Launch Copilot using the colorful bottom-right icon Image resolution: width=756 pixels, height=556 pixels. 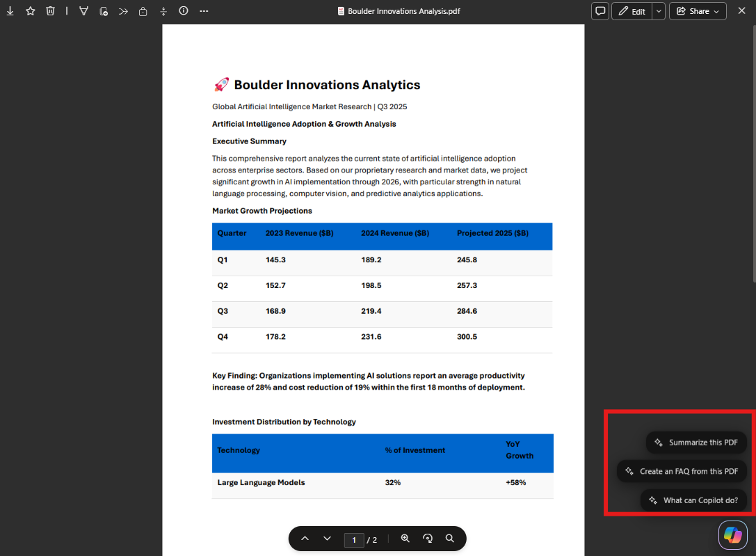tap(732, 534)
